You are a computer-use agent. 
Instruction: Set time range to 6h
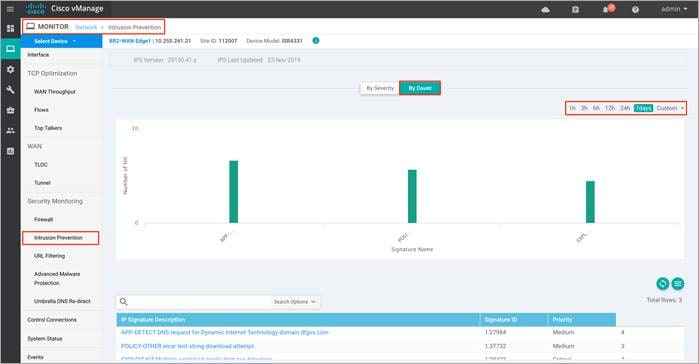596,108
